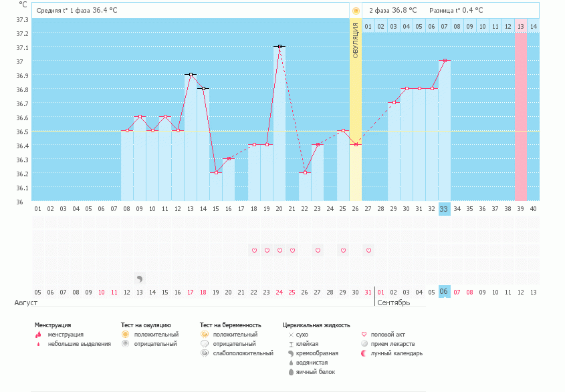
Task: Click the positive pregnancy test legend icon
Action: tap(205, 334)
